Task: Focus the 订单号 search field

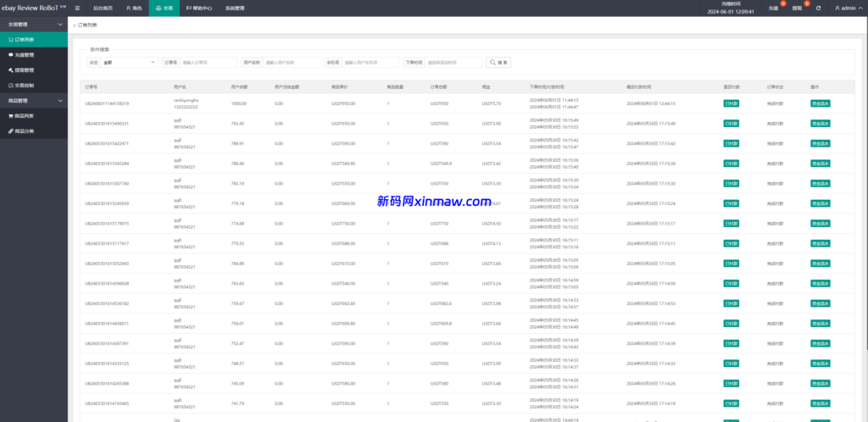Action: click(209, 63)
